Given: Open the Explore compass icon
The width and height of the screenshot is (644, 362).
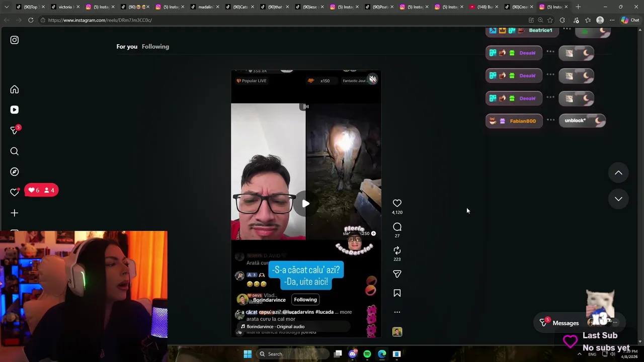Looking at the screenshot, I should point(15,172).
